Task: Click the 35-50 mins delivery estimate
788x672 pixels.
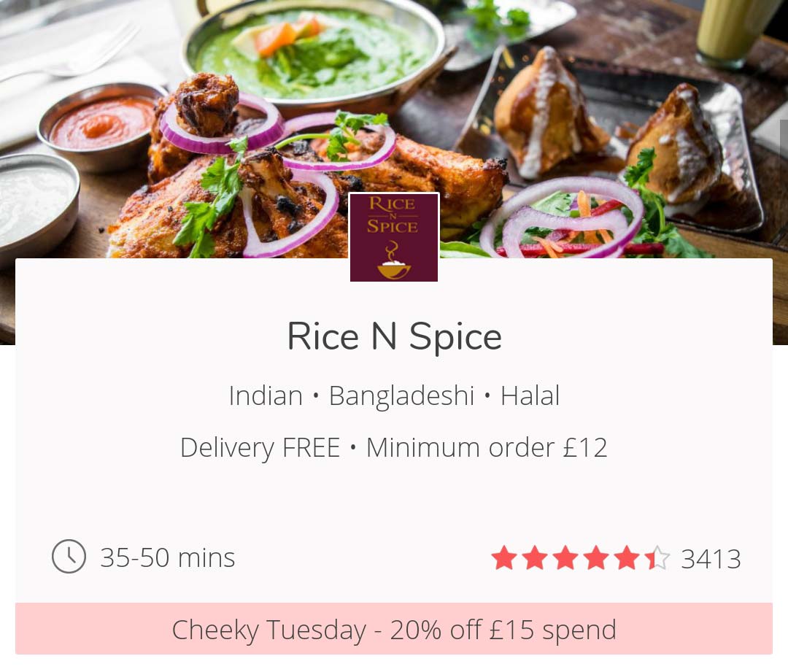Action: 167,557
